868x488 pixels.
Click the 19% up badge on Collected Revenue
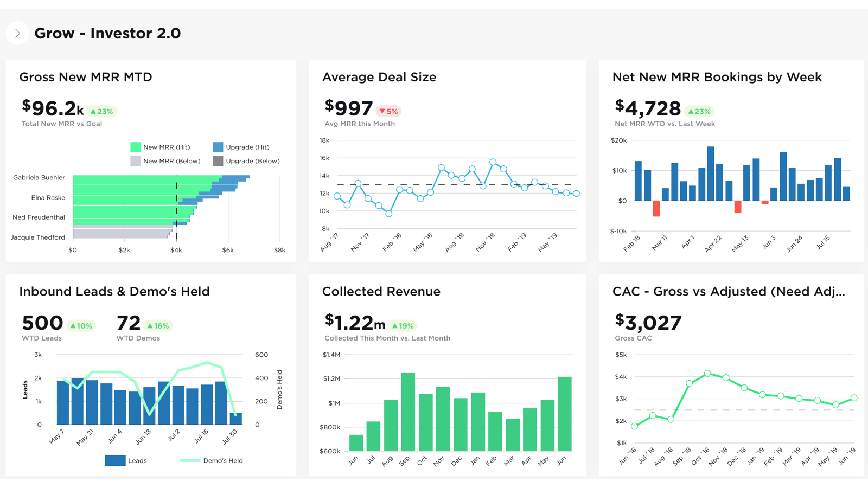point(403,326)
